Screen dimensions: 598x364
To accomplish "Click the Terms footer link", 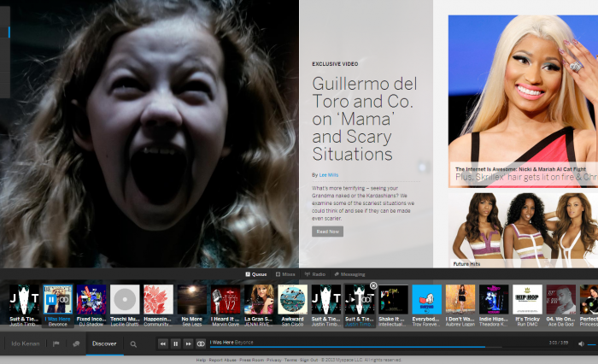I will [x=290, y=360].
